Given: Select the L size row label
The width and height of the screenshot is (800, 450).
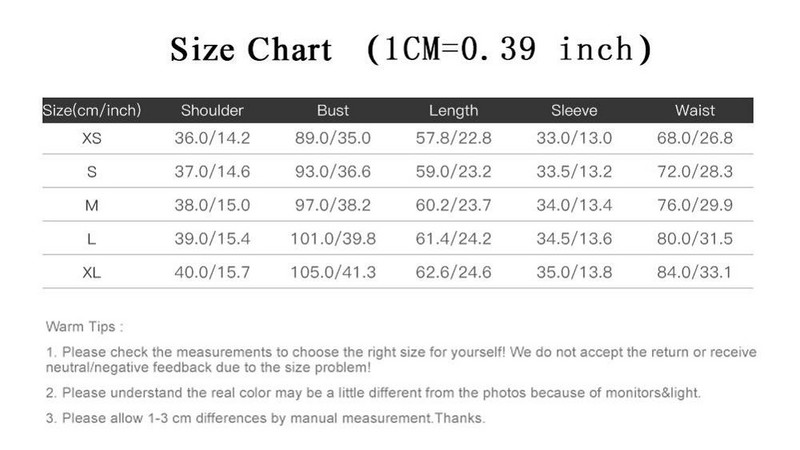Looking at the screenshot, I should (x=92, y=239).
